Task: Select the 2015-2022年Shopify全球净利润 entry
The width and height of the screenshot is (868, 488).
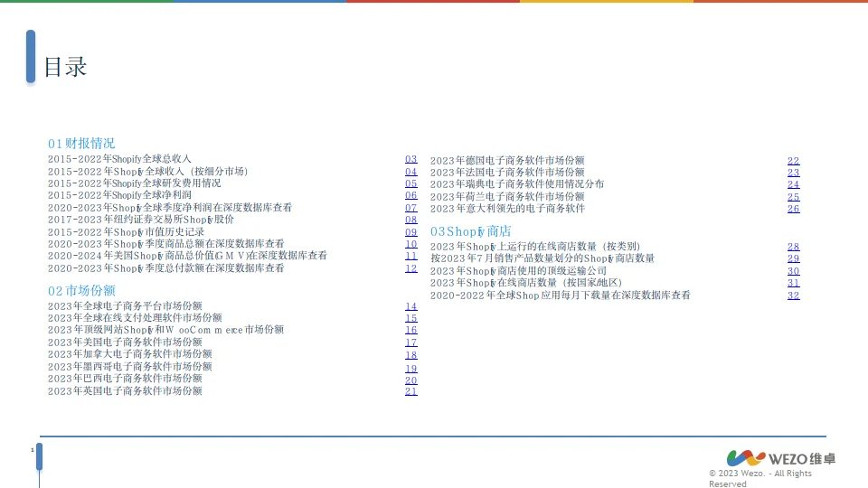Action: pyautogui.click(x=119, y=195)
